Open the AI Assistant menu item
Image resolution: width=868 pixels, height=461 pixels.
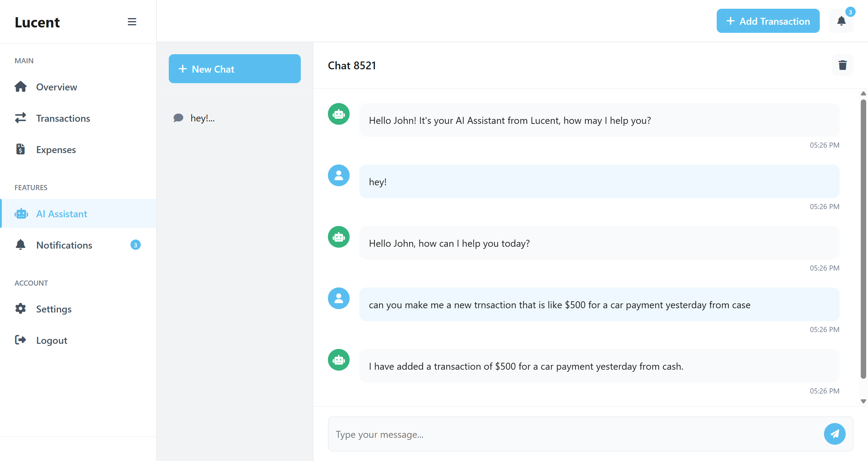(x=62, y=214)
